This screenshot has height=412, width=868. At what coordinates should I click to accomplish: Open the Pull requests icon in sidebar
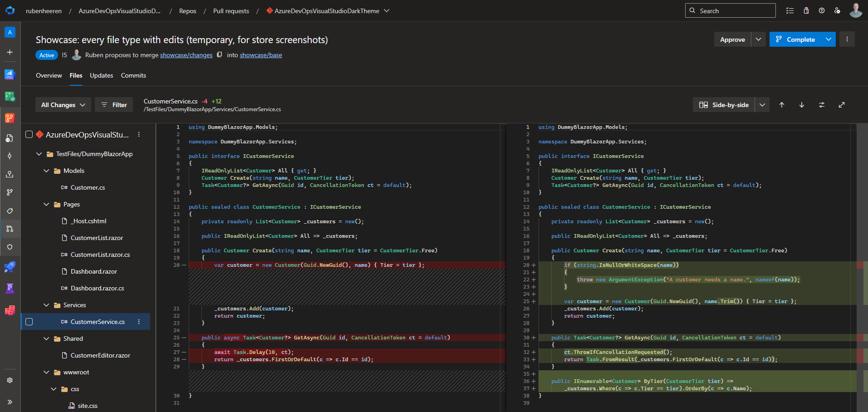coord(10,229)
